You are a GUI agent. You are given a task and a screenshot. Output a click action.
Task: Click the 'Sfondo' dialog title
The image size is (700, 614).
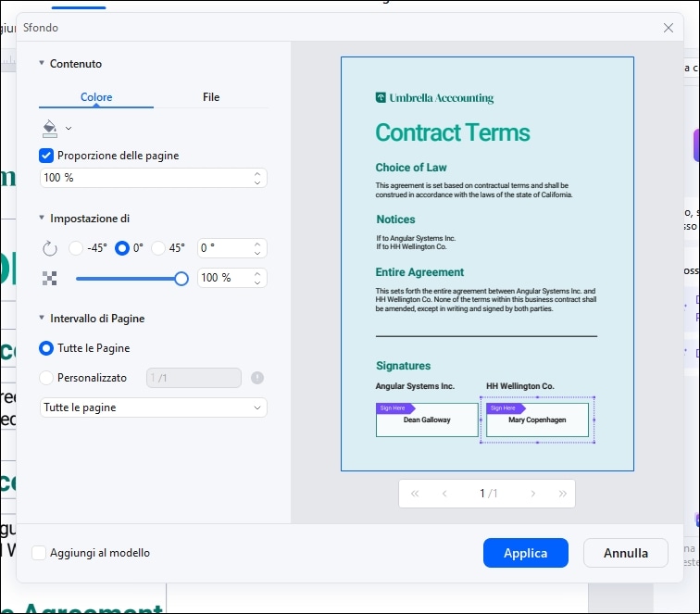[41, 28]
